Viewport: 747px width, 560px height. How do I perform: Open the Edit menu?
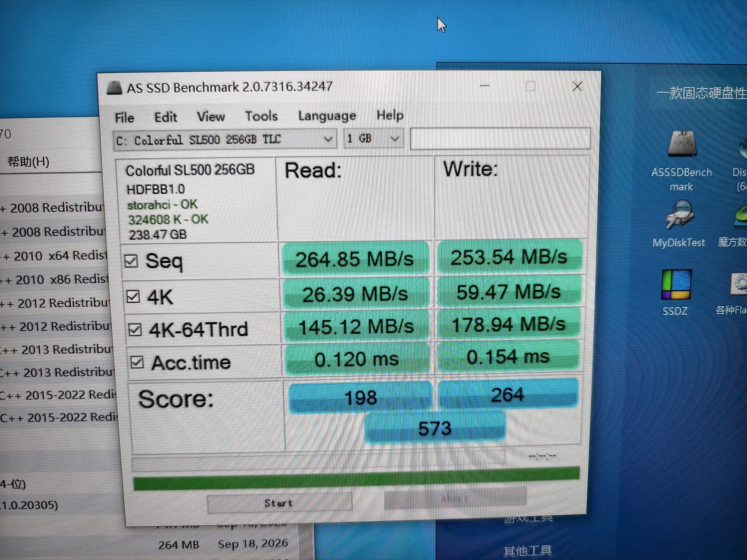165,117
